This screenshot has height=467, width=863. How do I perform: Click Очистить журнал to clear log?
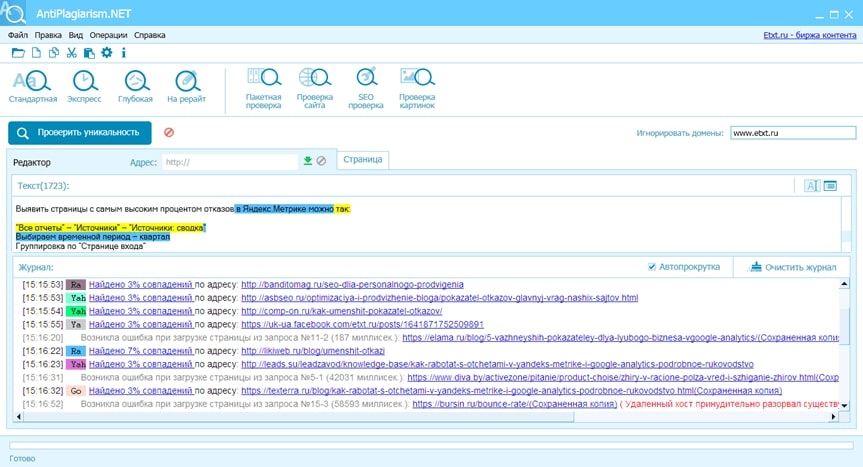(x=792, y=267)
